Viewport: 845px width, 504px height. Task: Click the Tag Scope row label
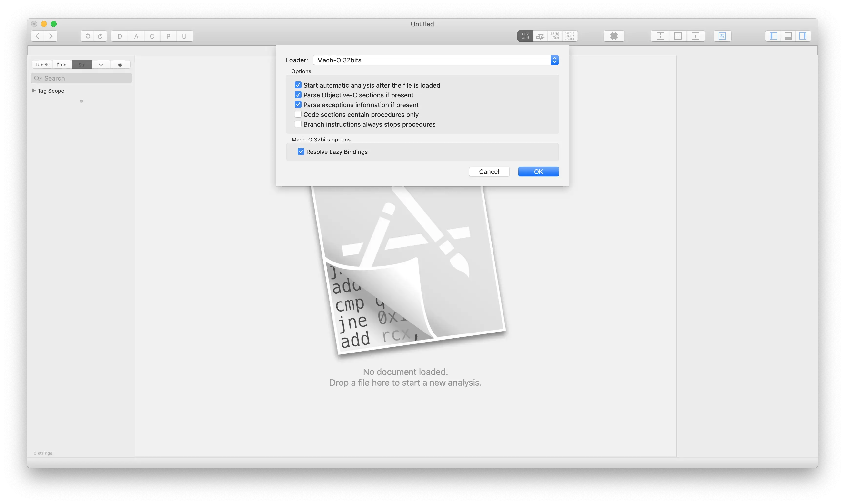coord(51,91)
